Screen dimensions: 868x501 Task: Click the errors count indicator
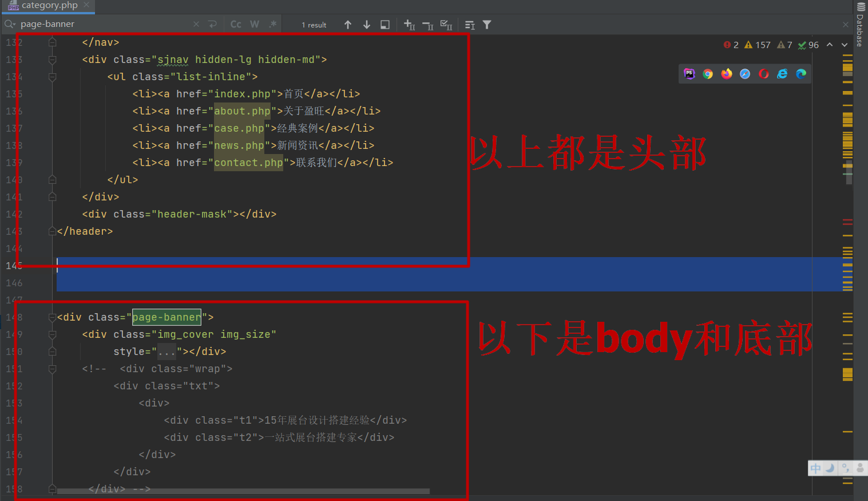point(731,45)
